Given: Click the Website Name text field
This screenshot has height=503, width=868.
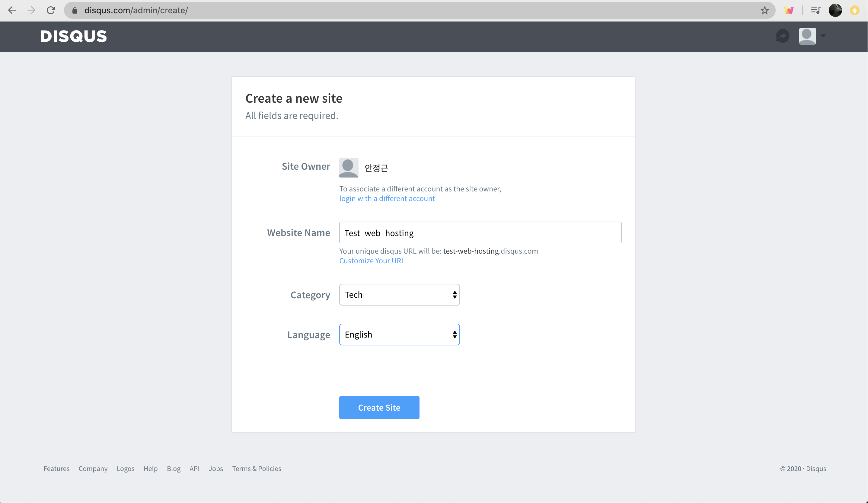Looking at the screenshot, I should [x=480, y=233].
